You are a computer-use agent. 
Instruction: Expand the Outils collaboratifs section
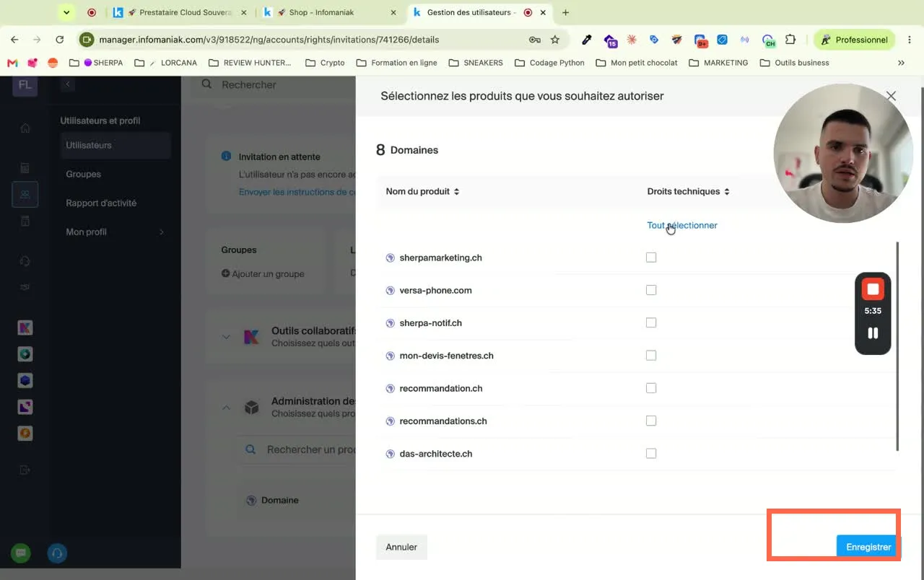click(226, 337)
